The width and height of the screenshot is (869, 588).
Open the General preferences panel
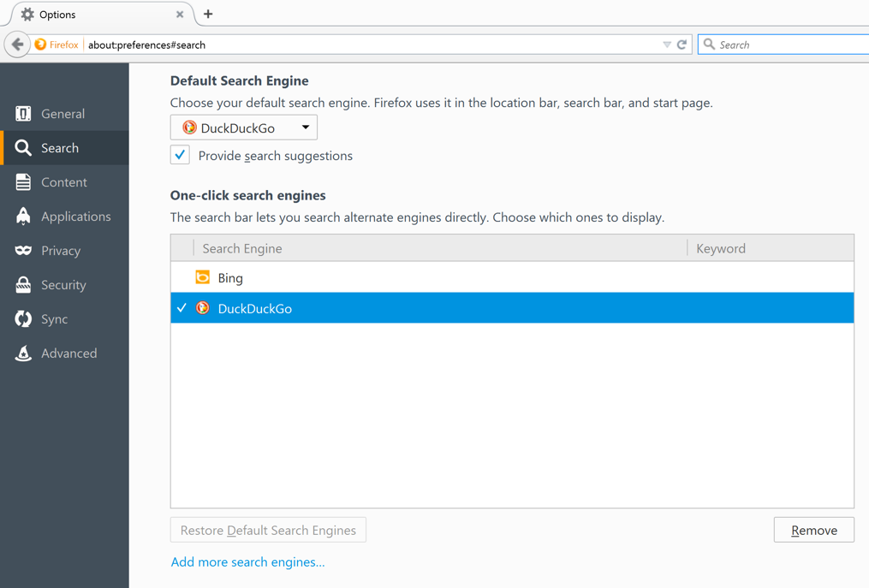tap(62, 113)
